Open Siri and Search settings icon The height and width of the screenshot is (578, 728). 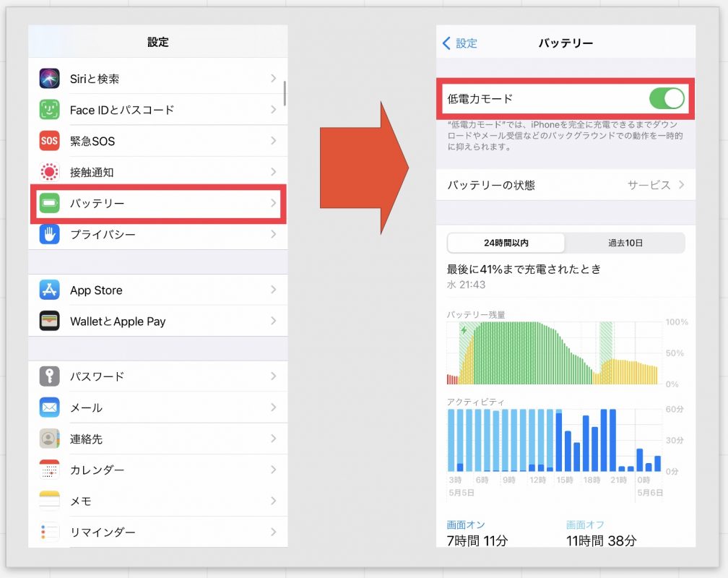point(48,77)
